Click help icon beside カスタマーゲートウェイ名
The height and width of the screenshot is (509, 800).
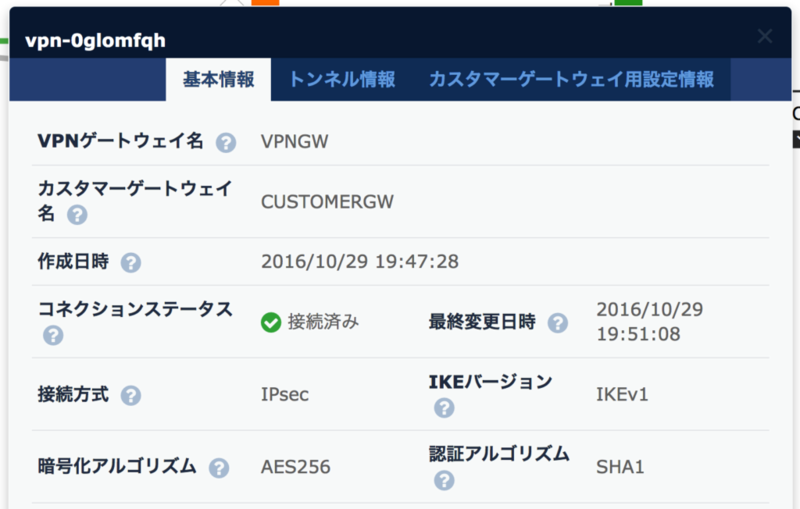[77, 215]
